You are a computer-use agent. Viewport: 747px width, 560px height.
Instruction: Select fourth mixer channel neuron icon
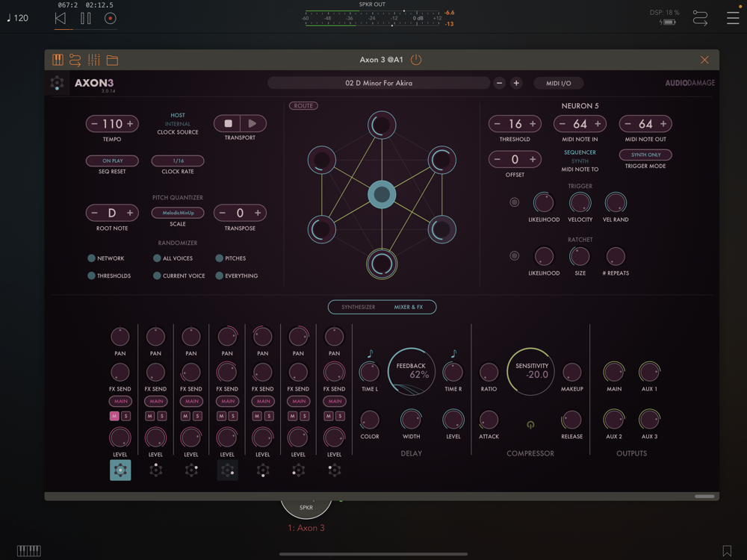coord(227,470)
